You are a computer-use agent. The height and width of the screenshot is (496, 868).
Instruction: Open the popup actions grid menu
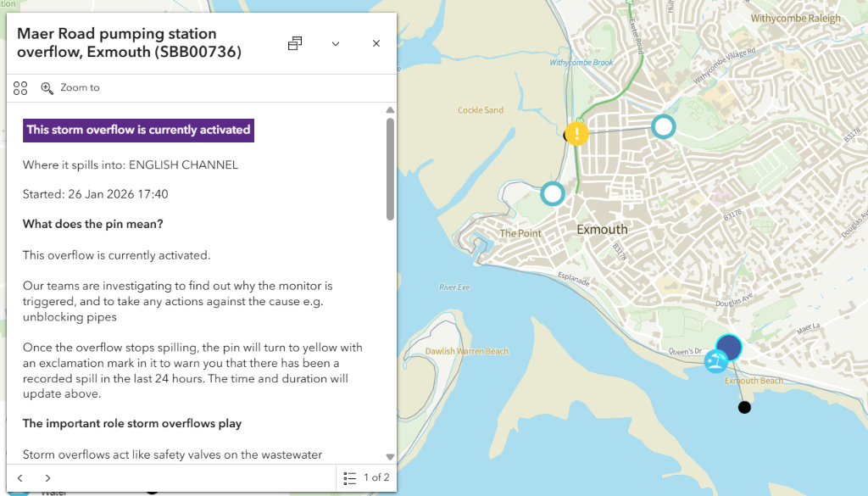[21, 88]
